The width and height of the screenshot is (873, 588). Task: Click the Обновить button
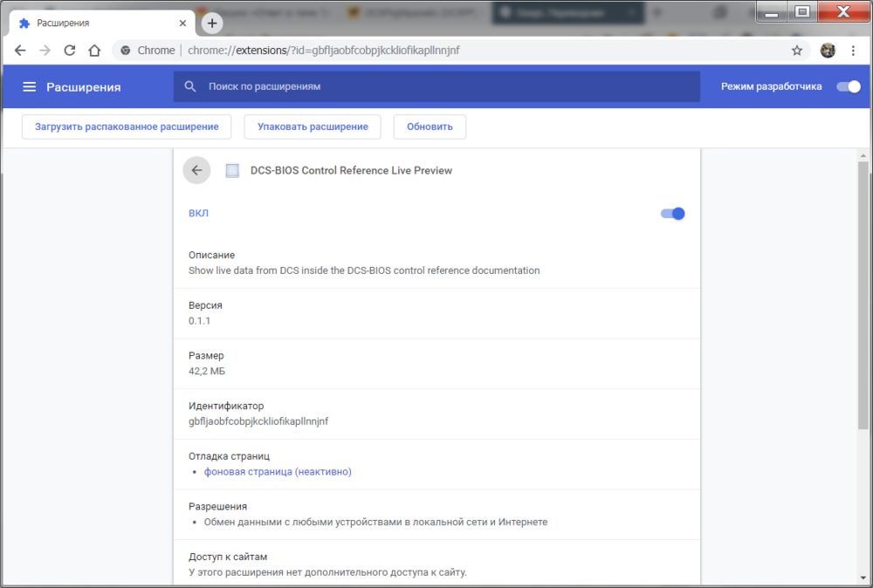pyautogui.click(x=430, y=126)
